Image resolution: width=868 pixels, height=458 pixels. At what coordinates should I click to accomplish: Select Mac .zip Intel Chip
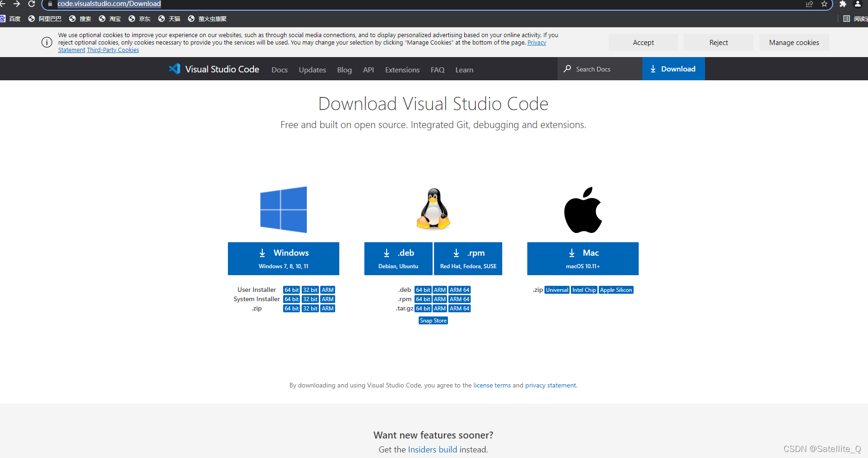pyautogui.click(x=584, y=290)
